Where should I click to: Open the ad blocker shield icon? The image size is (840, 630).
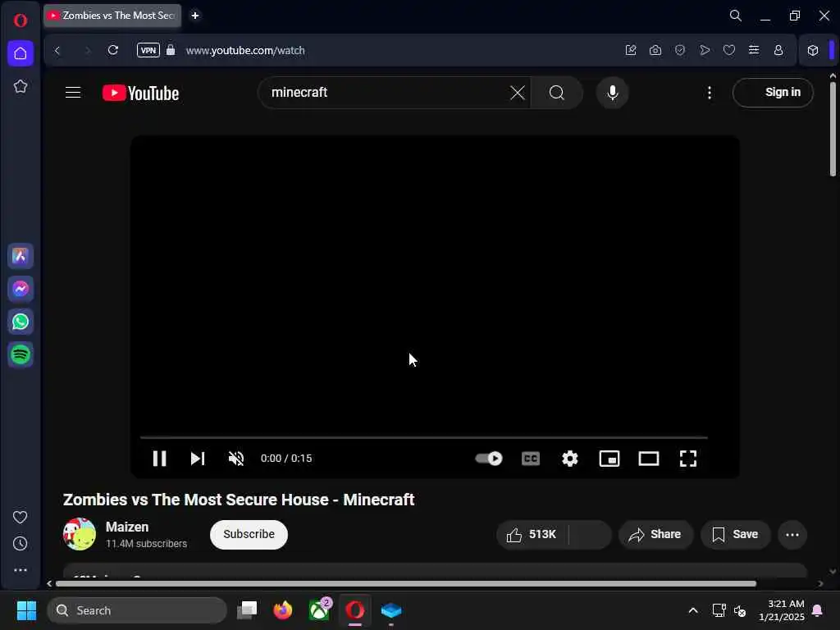click(680, 50)
